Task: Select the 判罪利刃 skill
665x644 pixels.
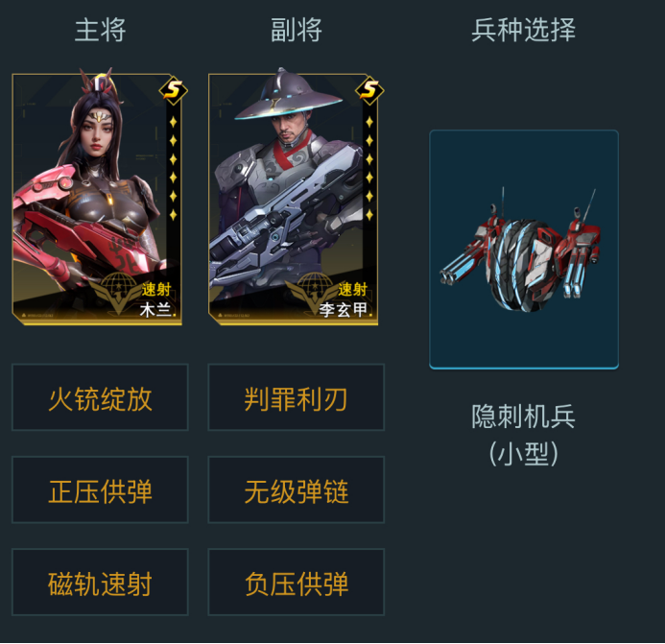Action: point(296,397)
